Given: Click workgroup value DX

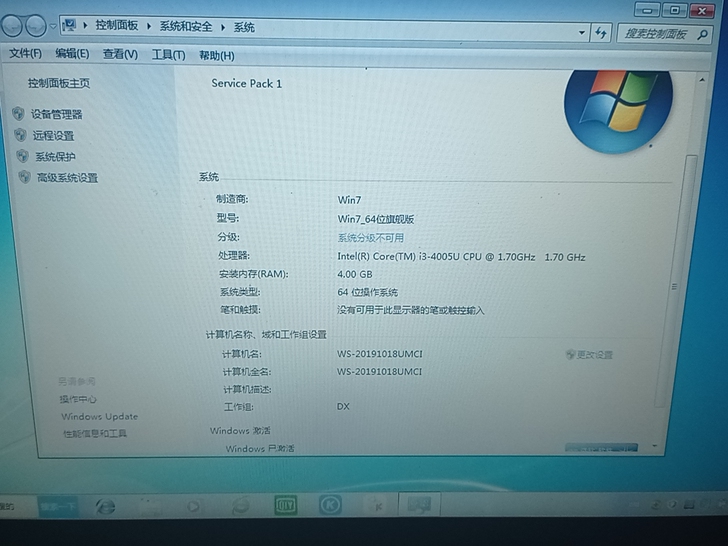Looking at the screenshot, I should [x=343, y=406].
